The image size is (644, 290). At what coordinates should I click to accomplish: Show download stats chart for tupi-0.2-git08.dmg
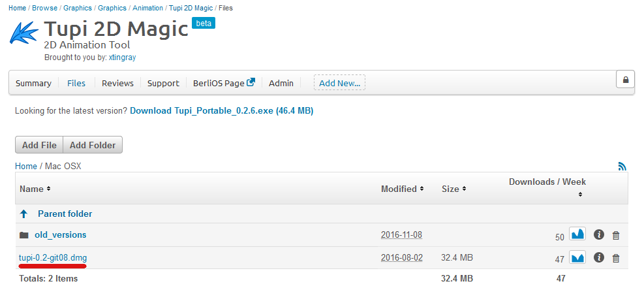pyautogui.click(x=577, y=258)
